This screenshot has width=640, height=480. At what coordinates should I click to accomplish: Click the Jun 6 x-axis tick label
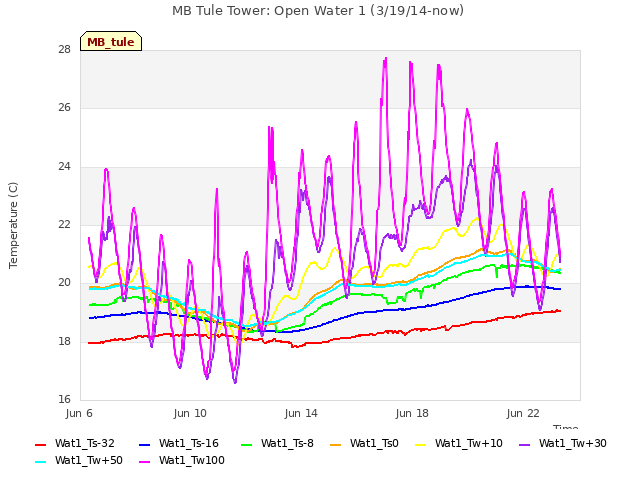(79, 413)
